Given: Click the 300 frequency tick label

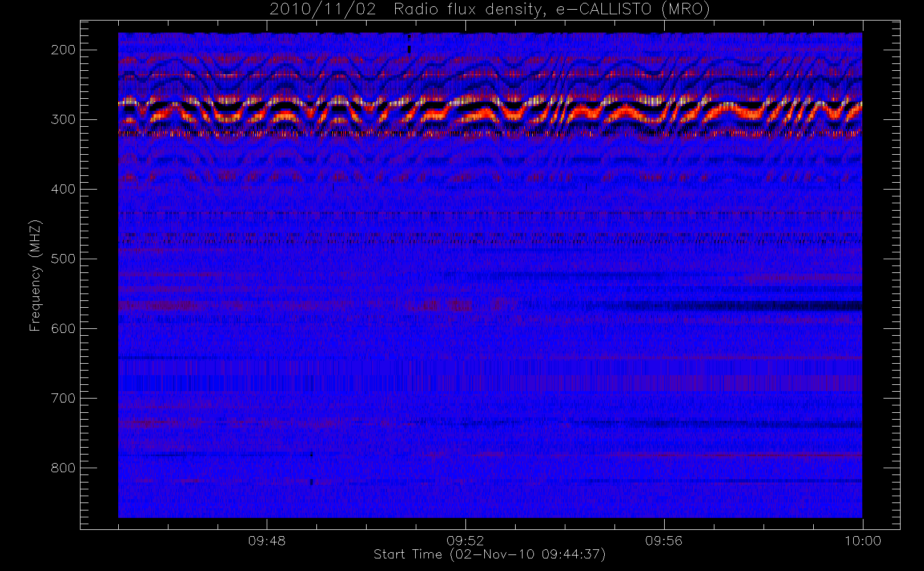Looking at the screenshot, I should tap(63, 119).
